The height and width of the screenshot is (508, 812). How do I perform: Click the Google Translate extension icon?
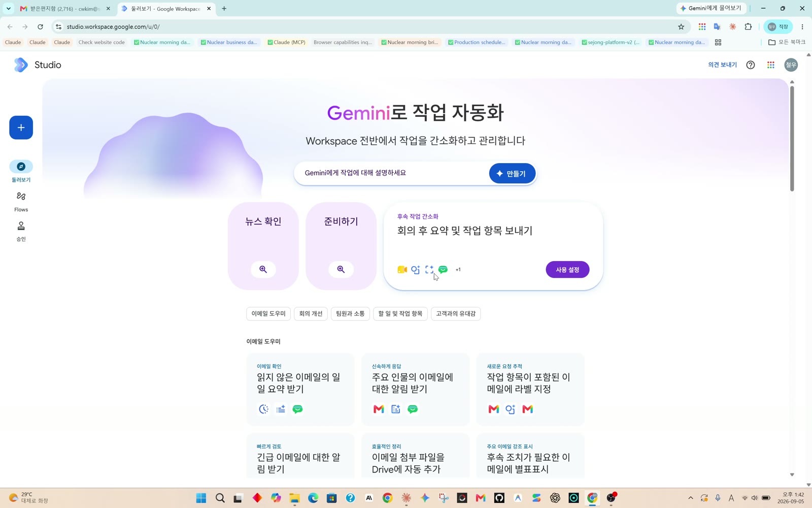coord(717,27)
